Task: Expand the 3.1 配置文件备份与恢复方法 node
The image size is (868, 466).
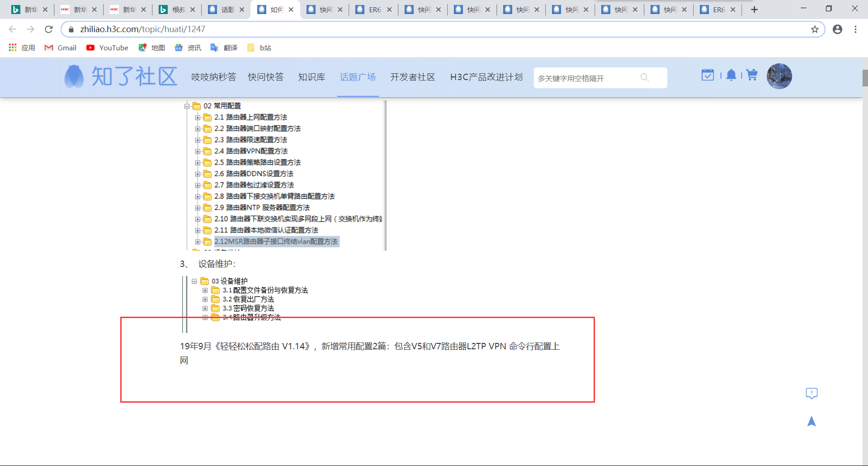Action: tap(205, 290)
